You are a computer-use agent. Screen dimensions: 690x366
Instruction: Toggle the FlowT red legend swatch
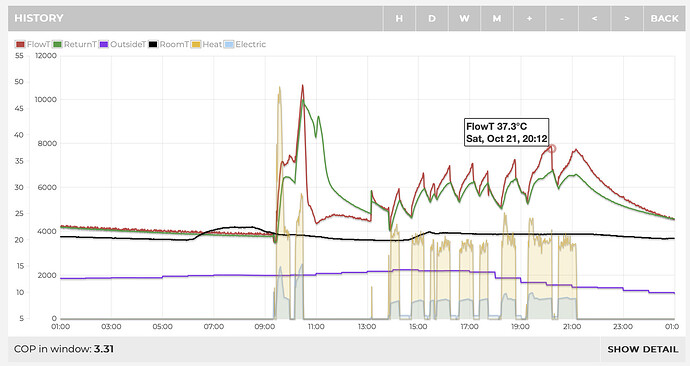tap(20, 44)
